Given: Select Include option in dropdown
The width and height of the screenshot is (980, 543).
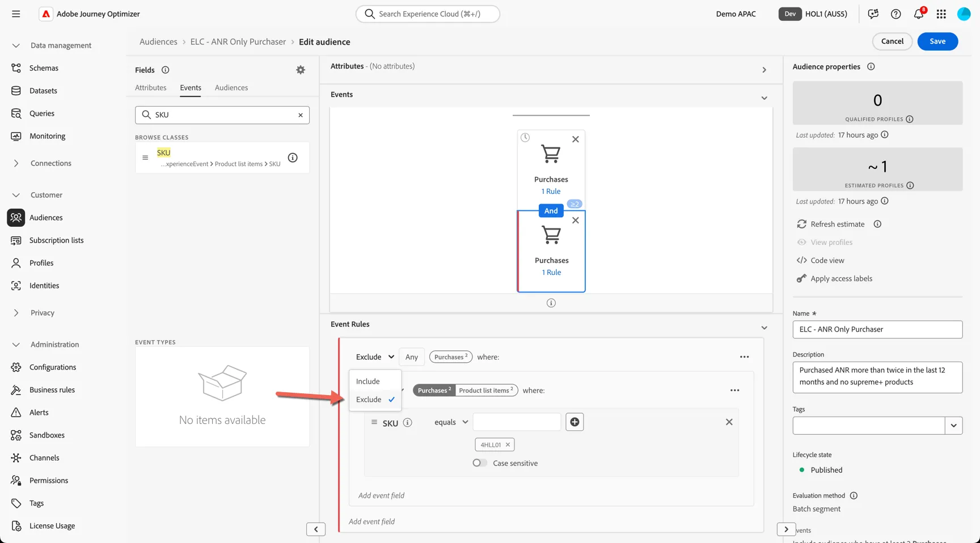Looking at the screenshot, I should click(375, 381).
